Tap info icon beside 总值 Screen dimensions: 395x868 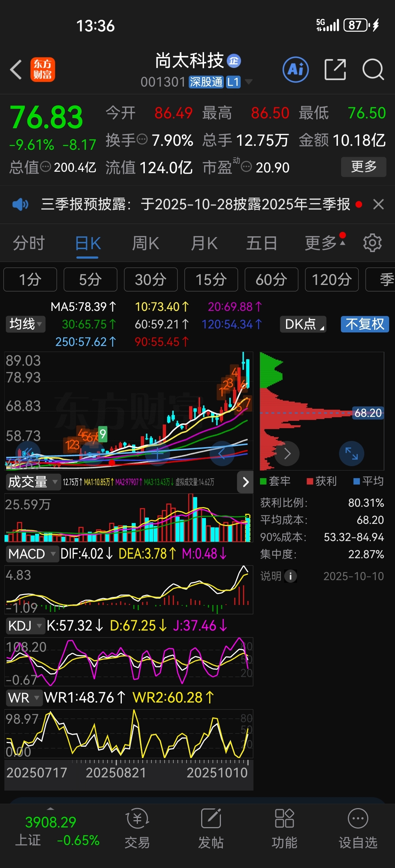[45, 167]
